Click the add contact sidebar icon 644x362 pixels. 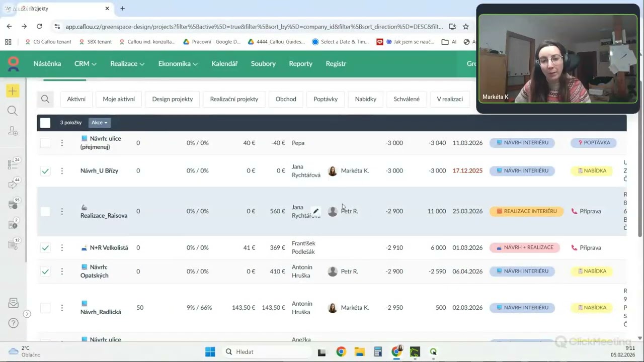pyautogui.click(x=13, y=131)
